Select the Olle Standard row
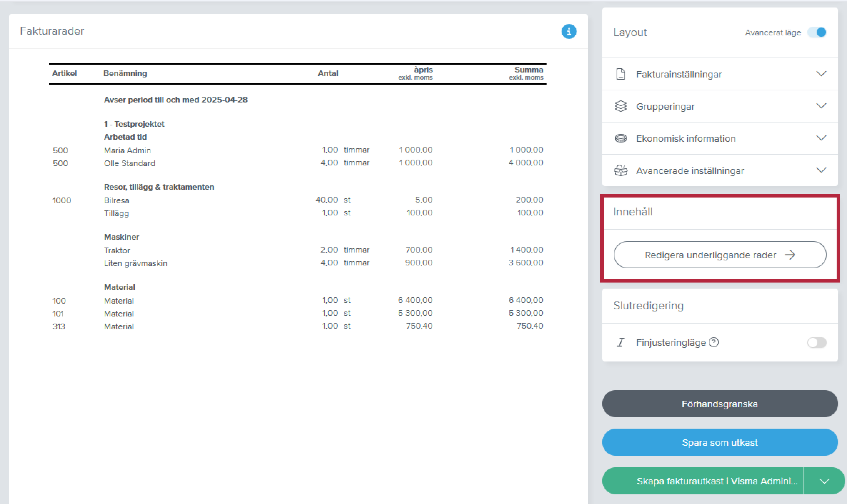This screenshot has width=847, height=504. 298,163
